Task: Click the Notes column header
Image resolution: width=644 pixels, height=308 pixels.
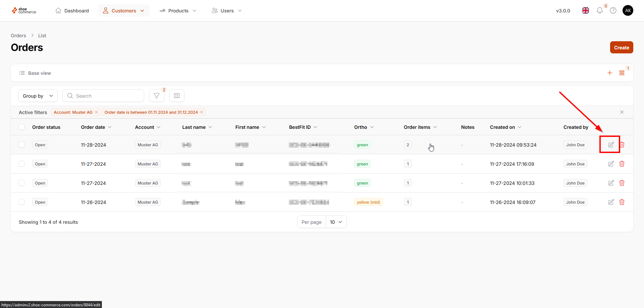Action: 468,127
